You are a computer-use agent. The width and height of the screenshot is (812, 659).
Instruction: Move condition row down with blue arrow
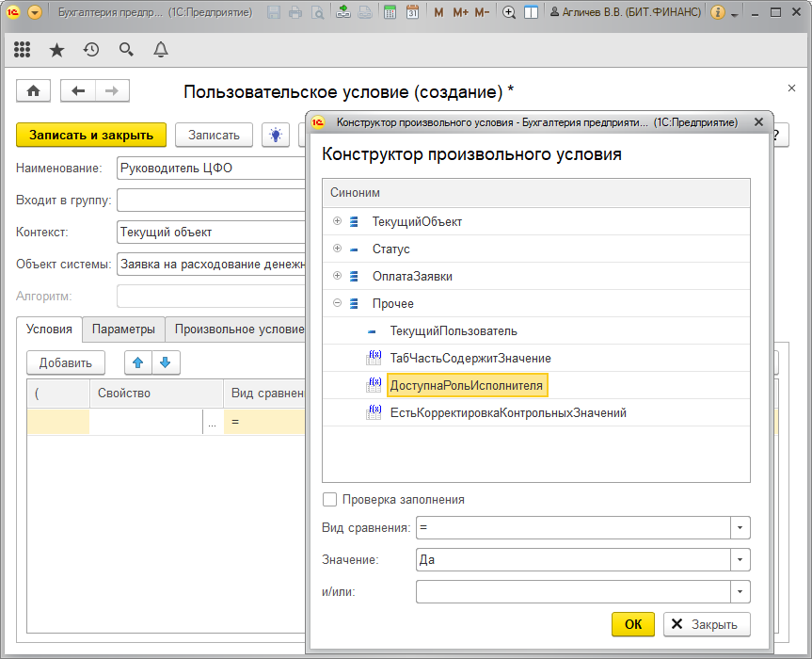165,362
